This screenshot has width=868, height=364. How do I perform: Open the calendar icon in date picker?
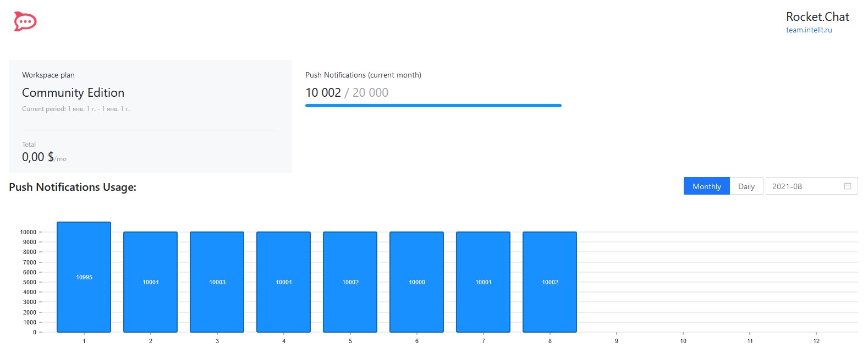pos(848,186)
